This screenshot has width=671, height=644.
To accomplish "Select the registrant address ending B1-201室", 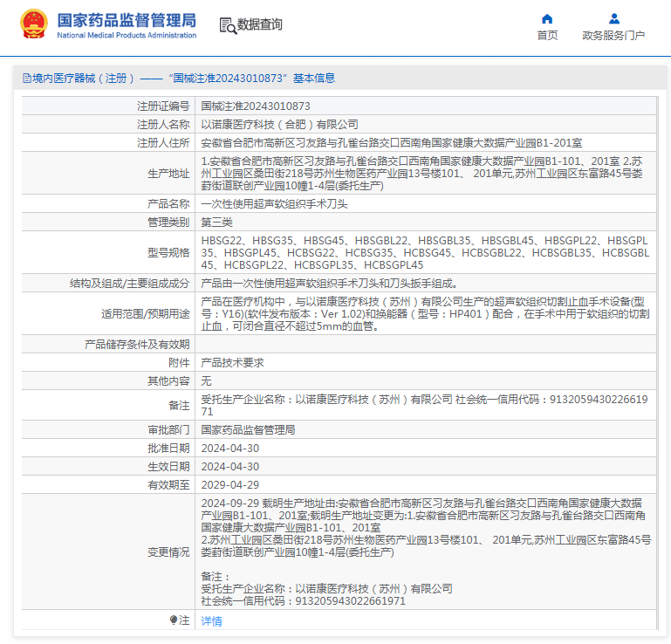I will [392, 143].
